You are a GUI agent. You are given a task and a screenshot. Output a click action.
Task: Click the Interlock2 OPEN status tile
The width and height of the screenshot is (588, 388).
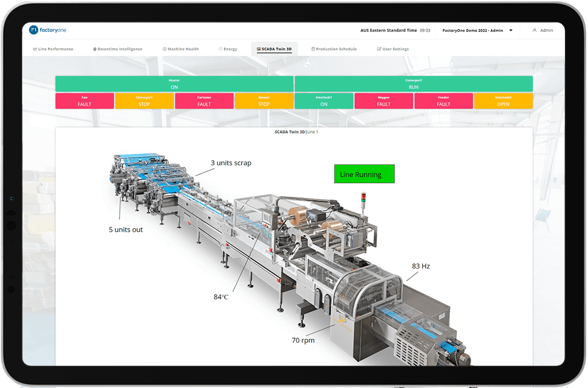pos(503,101)
